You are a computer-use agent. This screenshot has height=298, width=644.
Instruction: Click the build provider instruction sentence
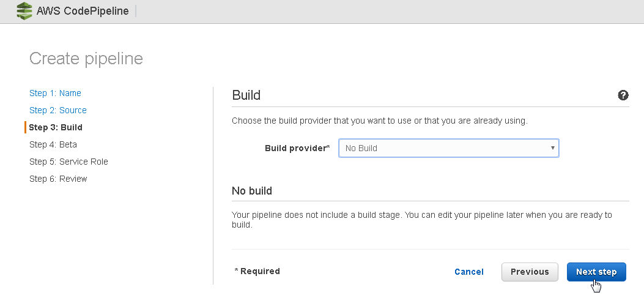click(380, 121)
